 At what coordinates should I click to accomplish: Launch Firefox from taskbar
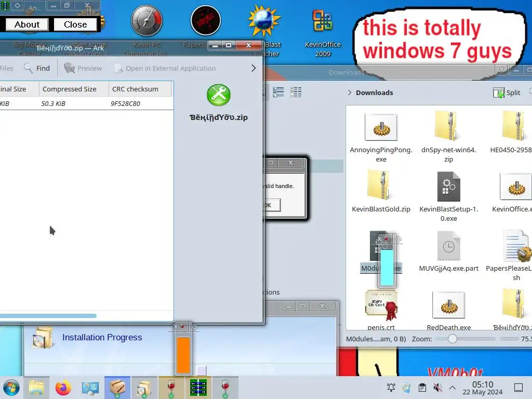click(x=63, y=388)
